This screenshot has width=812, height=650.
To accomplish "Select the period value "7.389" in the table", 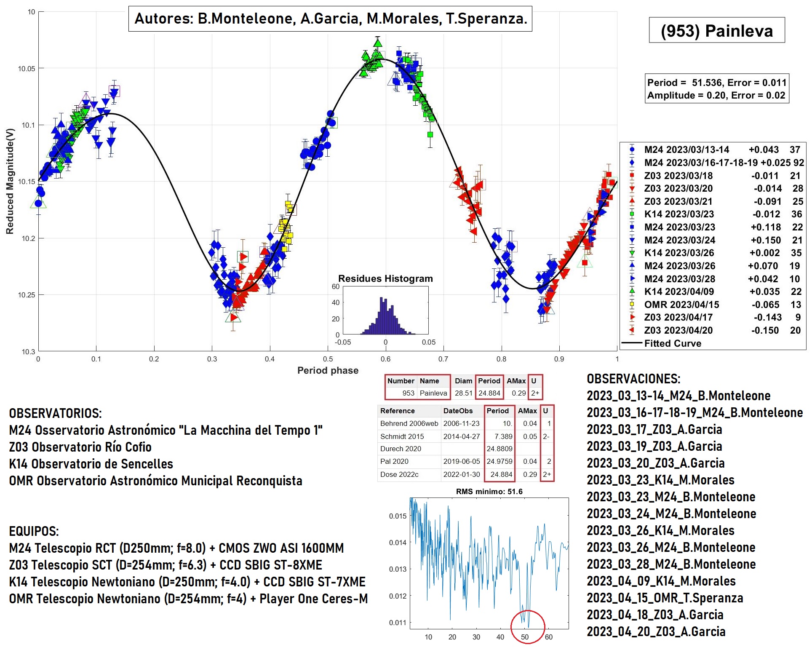I will click(503, 436).
